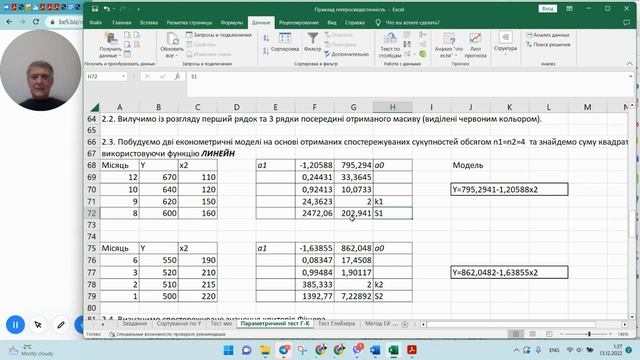640x360 pixels.
Task: Click the Insert Function fx icon
Action: tap(177, 76)
